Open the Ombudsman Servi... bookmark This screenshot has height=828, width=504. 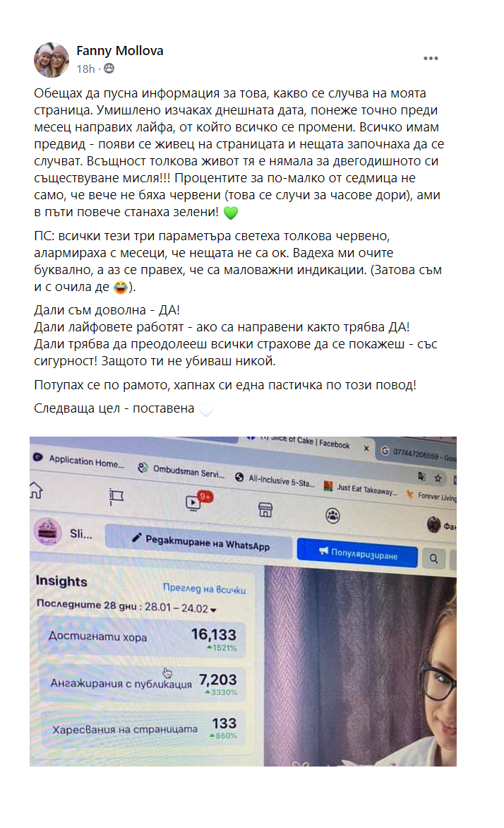tap(181, 471)
